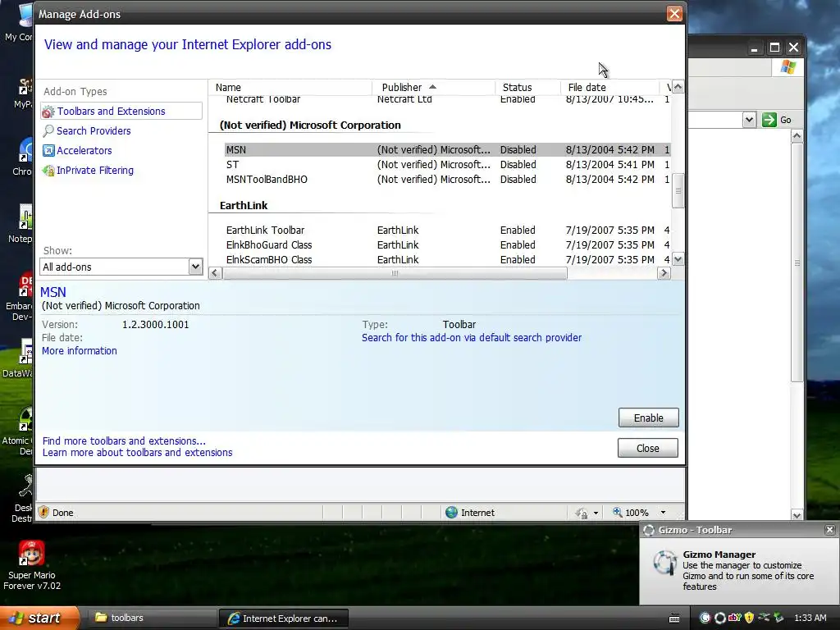Click the EarthLink group heading
The image size is (840, 630).
pos(244,205)
